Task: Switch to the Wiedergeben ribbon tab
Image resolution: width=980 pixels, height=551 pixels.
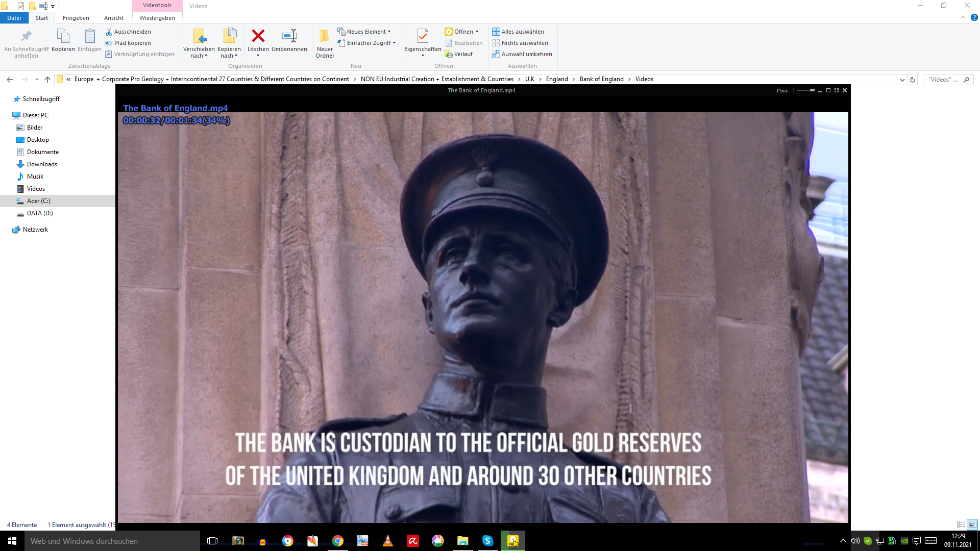Action: [157, 18]
